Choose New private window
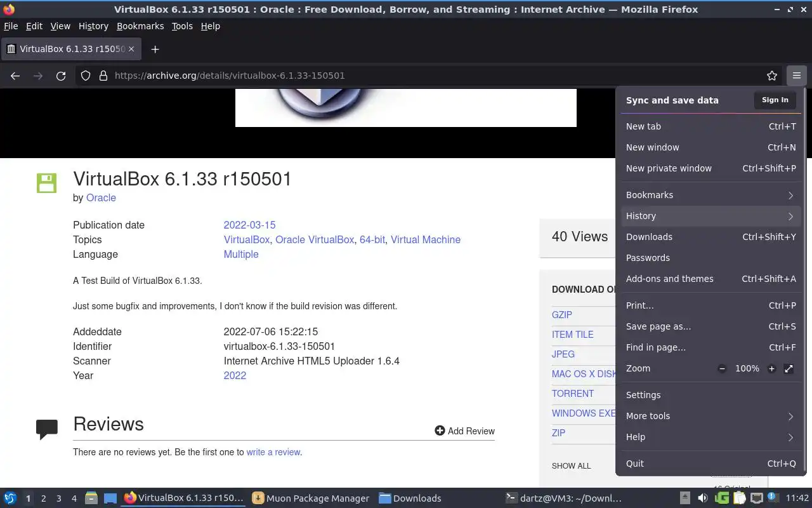 click(710, 168)
